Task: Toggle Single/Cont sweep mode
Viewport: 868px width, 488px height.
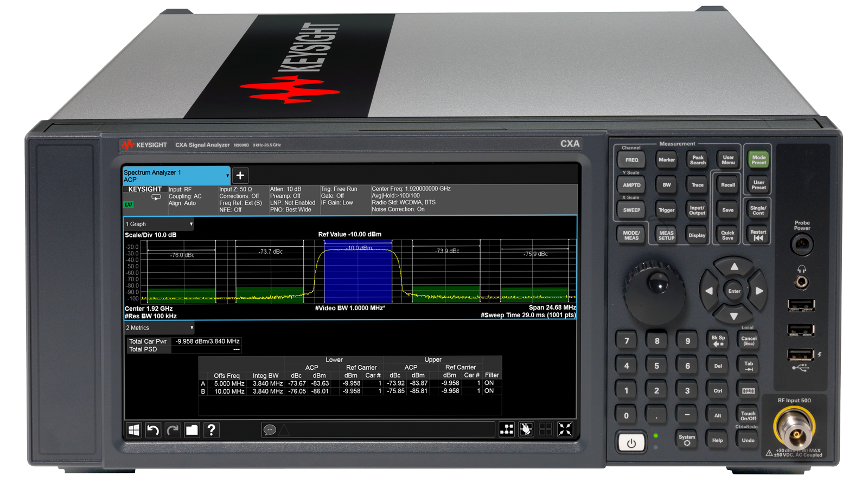Action: click(758, 210)
